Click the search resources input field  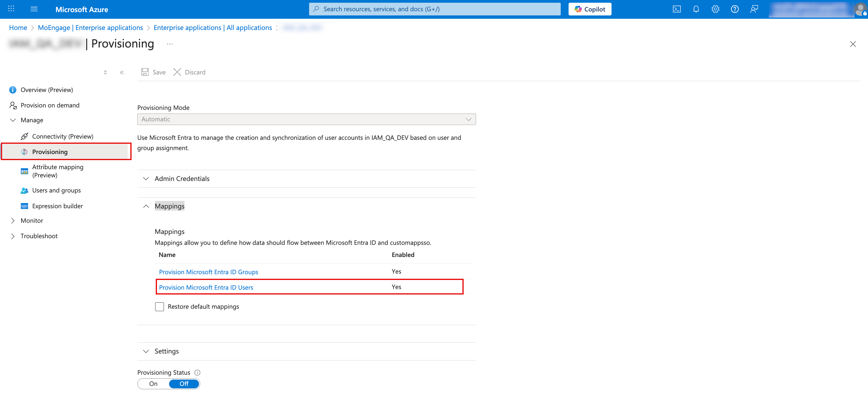[435, 9]
